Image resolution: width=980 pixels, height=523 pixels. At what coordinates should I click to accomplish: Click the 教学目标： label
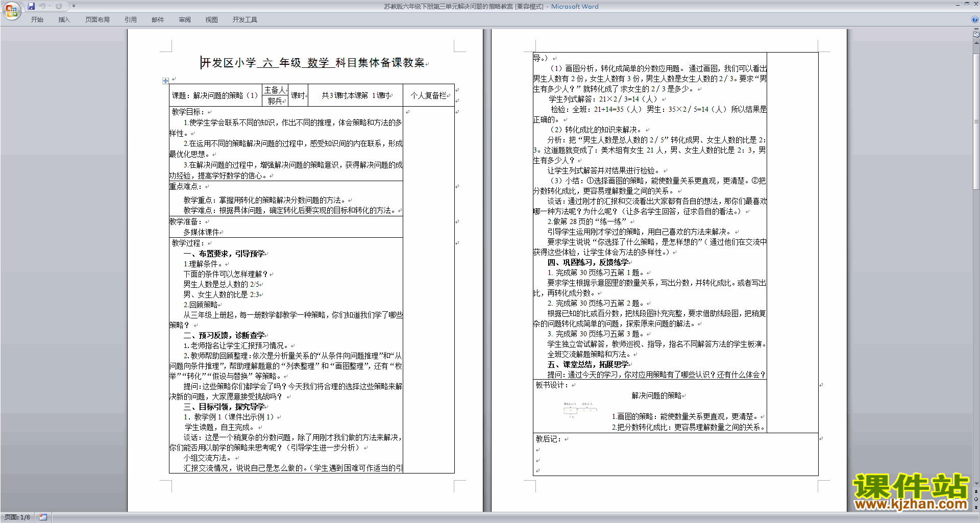188,112
